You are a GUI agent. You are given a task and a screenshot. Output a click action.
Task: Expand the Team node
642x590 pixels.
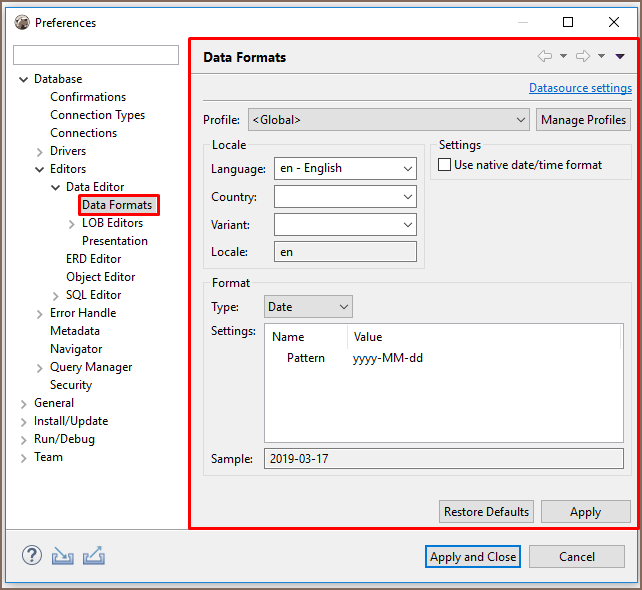tap(23, 458)
